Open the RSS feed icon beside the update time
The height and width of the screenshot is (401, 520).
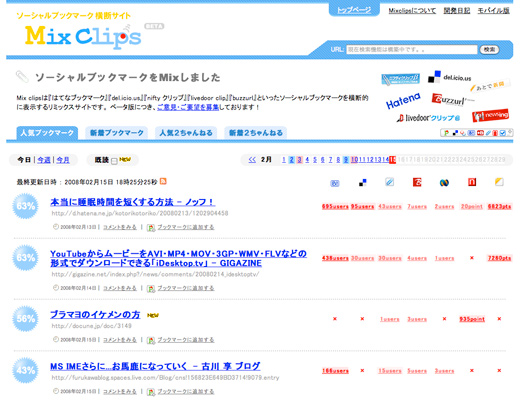[x=163, y=181]
